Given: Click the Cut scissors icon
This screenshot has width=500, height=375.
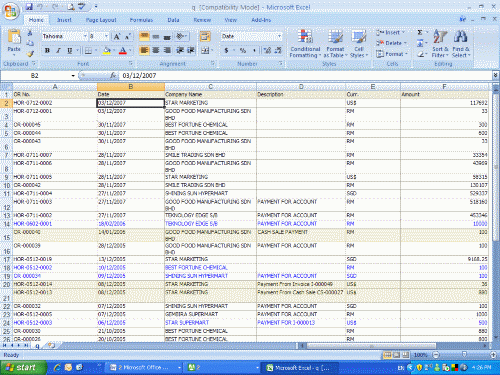Looking at the screenshot, I should 30,33.
